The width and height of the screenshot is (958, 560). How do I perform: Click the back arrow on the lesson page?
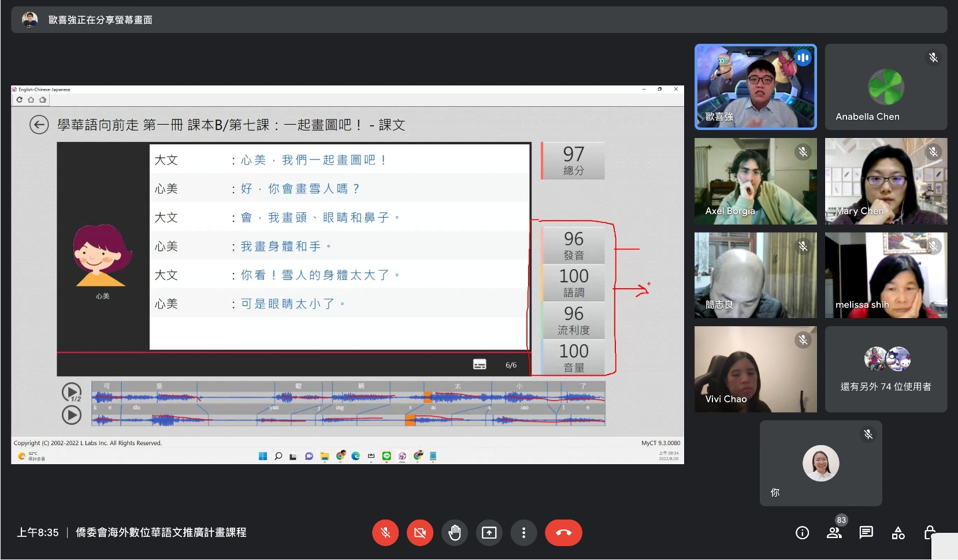click(x=39, y=125)
